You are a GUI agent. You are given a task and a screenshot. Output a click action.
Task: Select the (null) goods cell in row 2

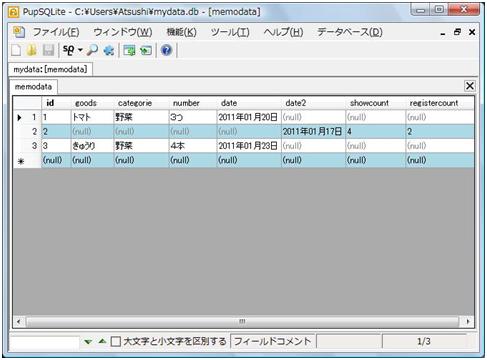[92, 132]
